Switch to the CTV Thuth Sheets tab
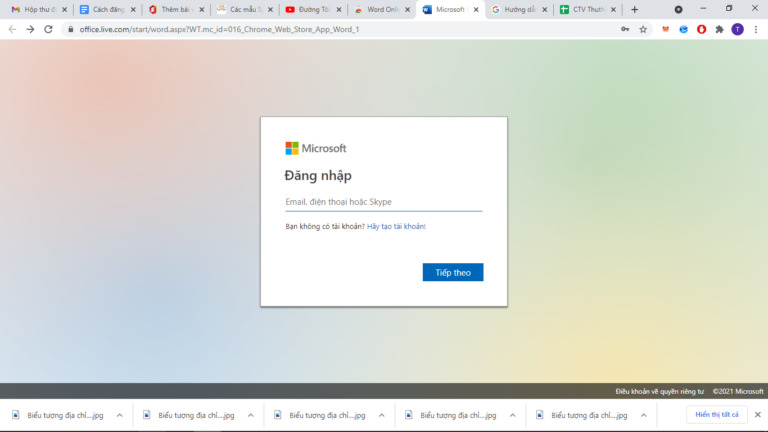 583,9
